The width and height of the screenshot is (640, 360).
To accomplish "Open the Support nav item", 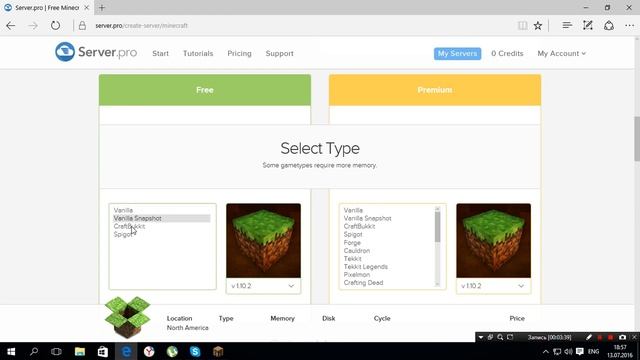I will point(280,53).
